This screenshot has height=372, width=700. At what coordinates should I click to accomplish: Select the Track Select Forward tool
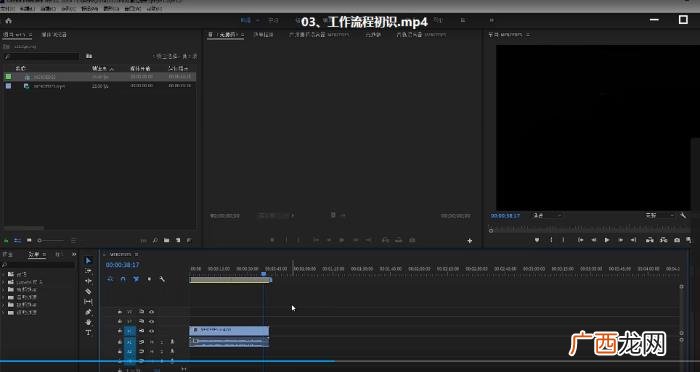click(x=88, y=271)
